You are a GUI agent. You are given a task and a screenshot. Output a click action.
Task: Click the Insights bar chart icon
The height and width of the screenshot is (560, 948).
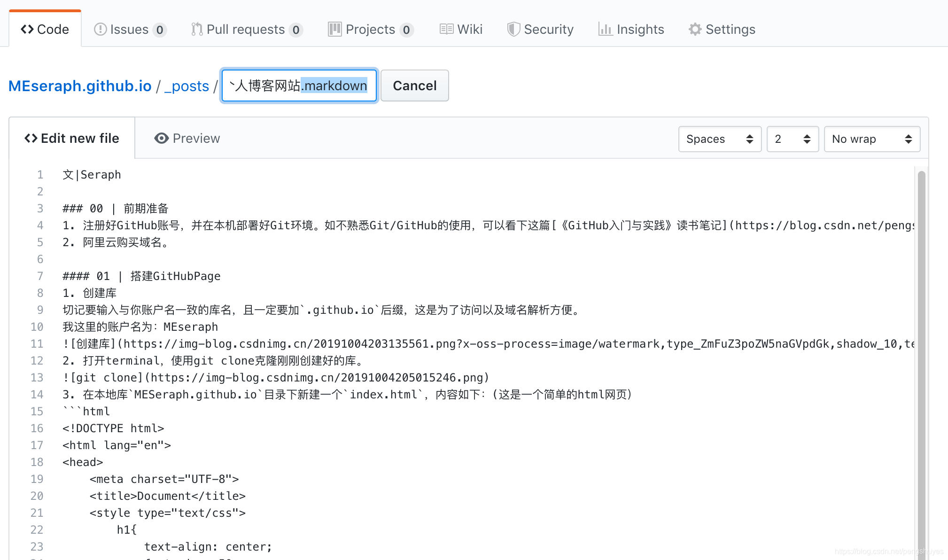coord(605,30)
